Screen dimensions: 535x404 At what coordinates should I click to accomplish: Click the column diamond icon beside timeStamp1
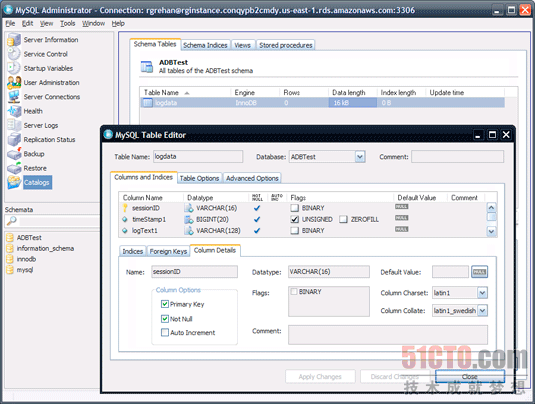pos(125,219)
